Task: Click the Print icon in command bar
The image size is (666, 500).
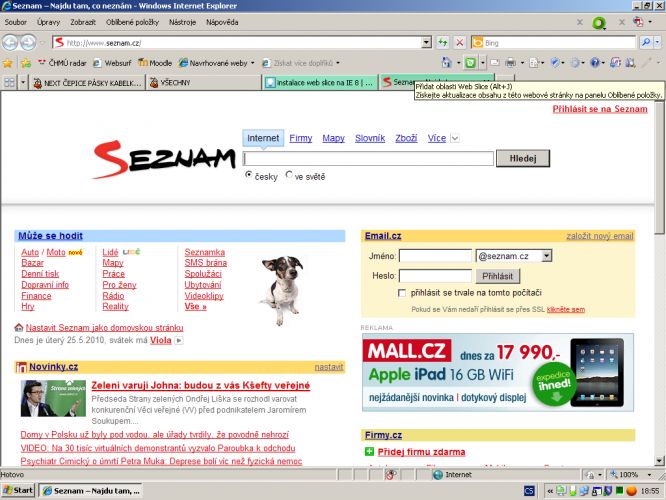Action: [x=511, y=63]
